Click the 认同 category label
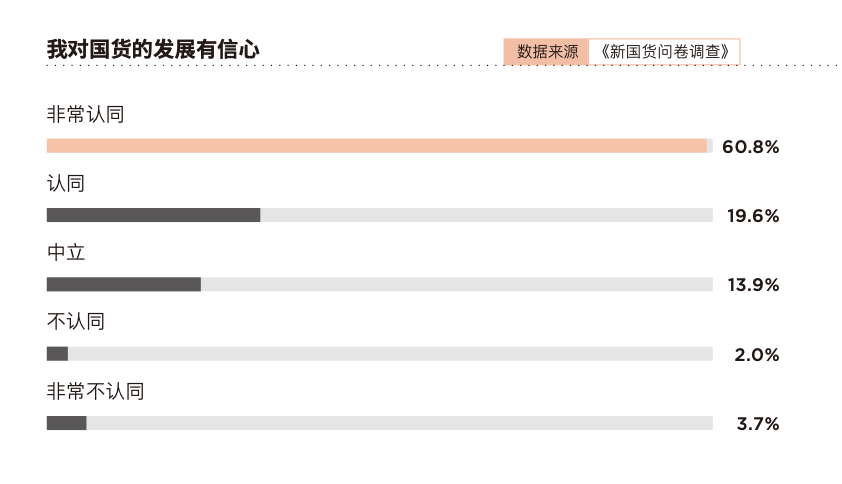842x484 pixels. (x=66, y=183)
